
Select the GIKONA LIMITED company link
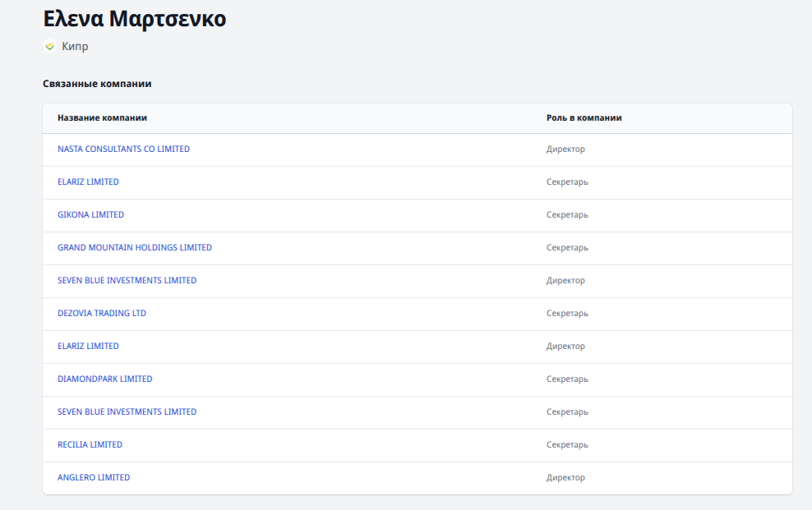pyautogui.click(x=90, y=215)
